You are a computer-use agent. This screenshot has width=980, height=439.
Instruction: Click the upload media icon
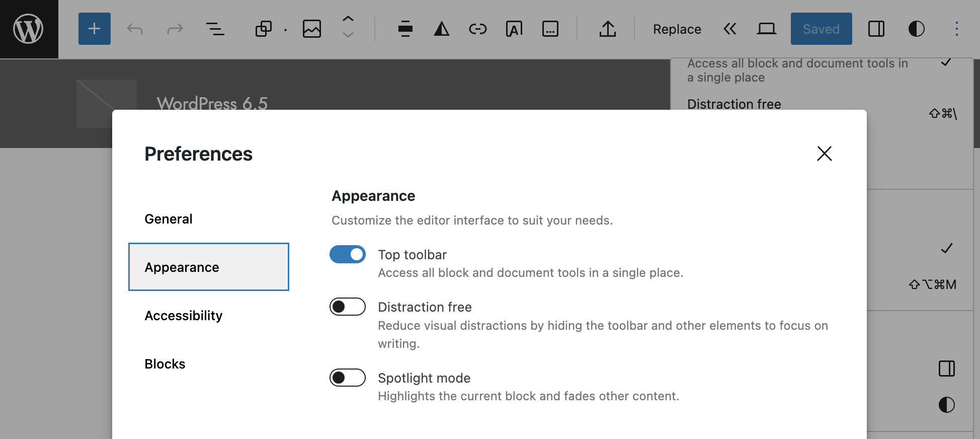(x=607, y=29)
